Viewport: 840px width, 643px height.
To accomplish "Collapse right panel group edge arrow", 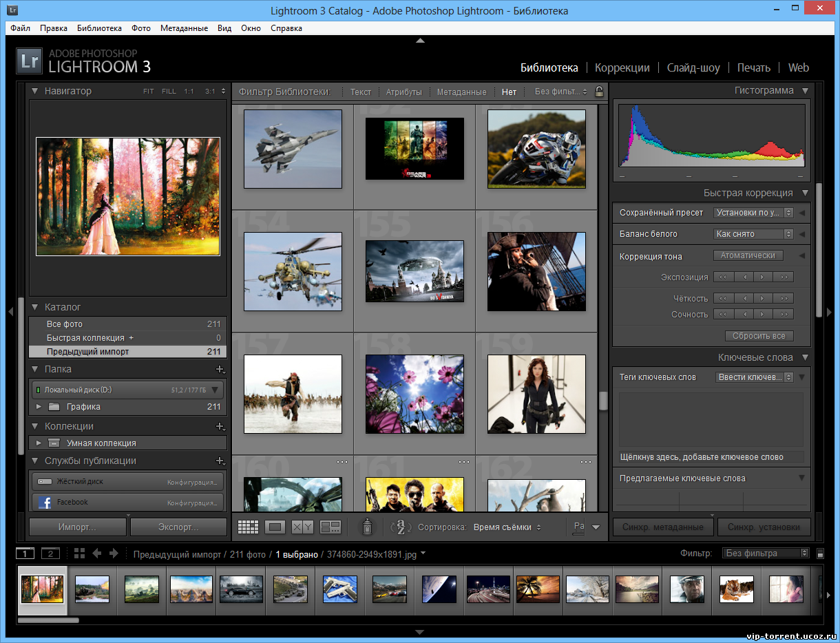I will point(829,312).
